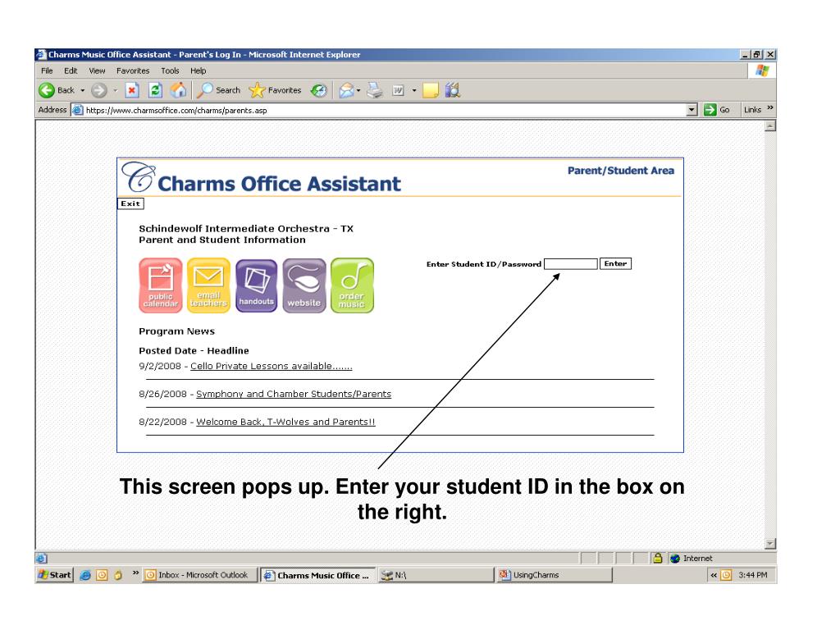Click the Research toolbar icon

pos(453,90)
